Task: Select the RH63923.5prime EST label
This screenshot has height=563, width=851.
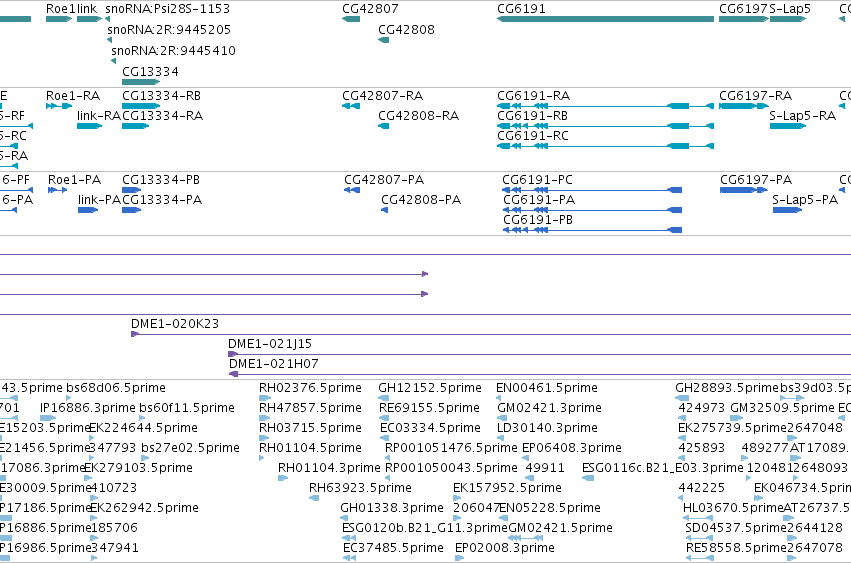Action: click(360, 488)
